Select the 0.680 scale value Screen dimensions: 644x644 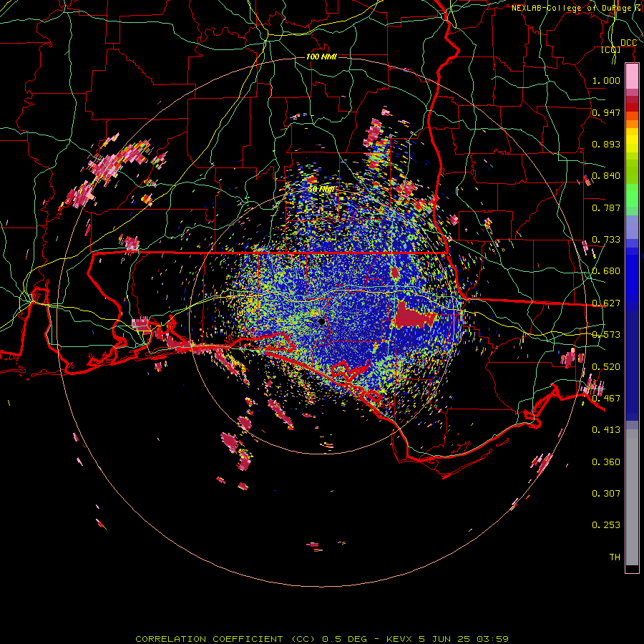tap(606, 271)
